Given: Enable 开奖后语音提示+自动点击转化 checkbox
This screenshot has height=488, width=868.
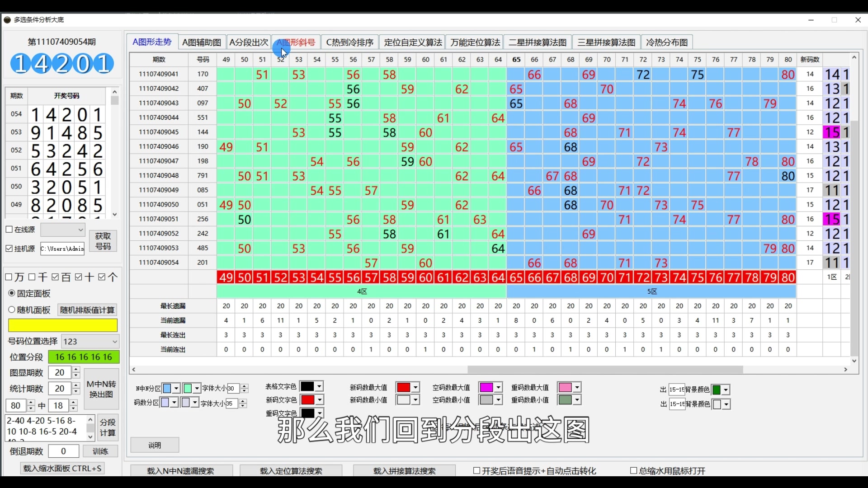Looking at the screenshot, I should (x=476, y=471).
